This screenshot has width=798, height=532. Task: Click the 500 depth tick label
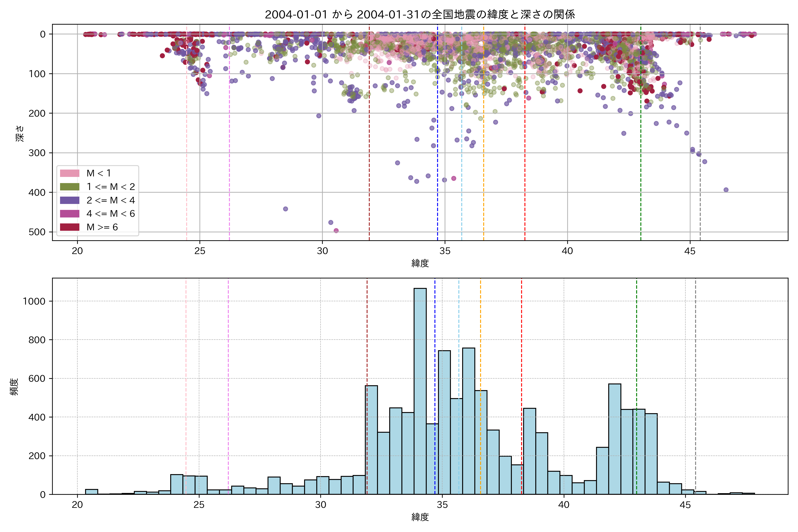point(37,232)
